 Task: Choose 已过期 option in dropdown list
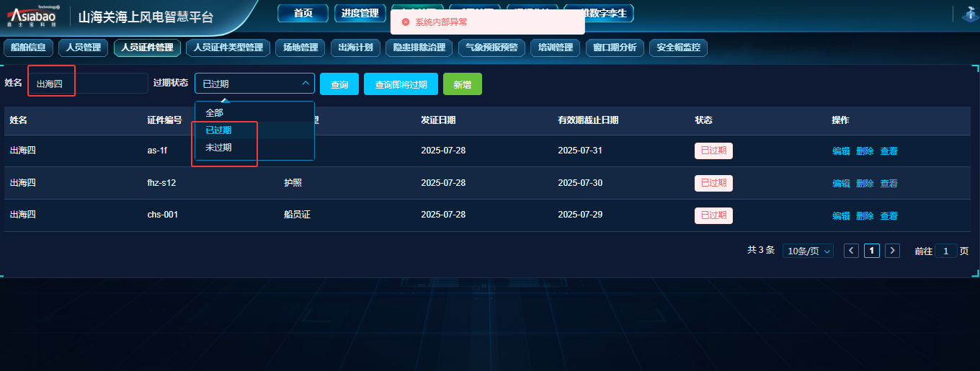point(254,130)
